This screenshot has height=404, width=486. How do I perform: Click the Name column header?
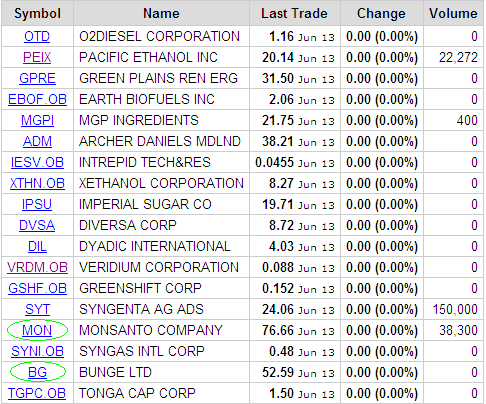click(161, 14)
